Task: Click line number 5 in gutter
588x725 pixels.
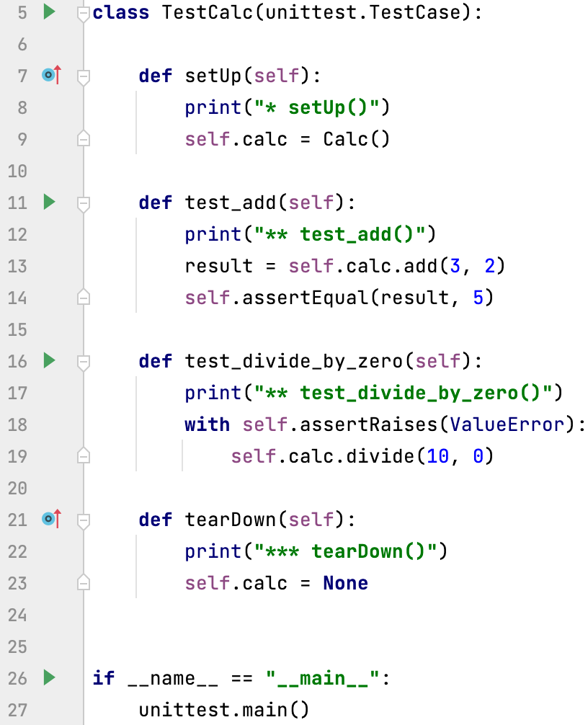Action: pyautogui.click(x=22, y=12)
